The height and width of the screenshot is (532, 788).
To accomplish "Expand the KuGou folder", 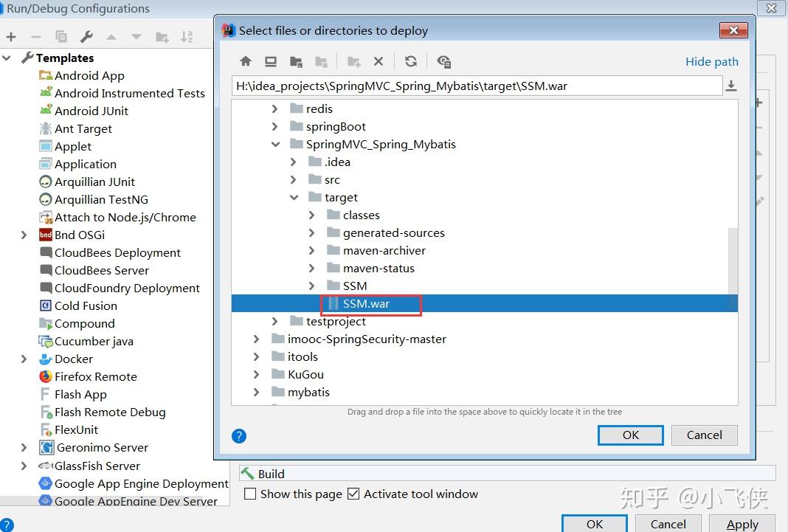I will pyautogui.click(x=256, y=374).
